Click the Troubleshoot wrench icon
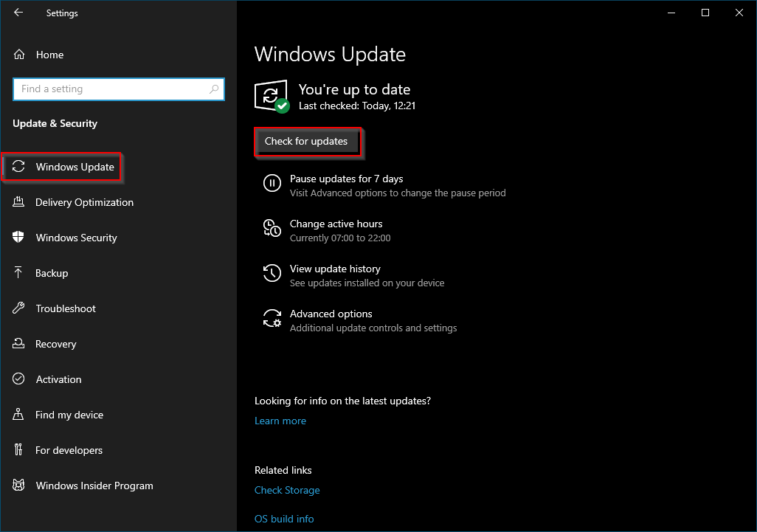 pos(18,308)
